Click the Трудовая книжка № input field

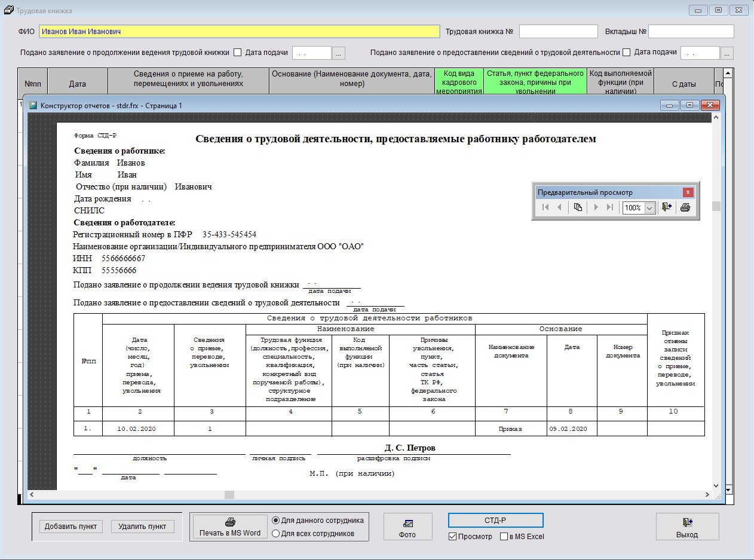[x=558, y=32]
